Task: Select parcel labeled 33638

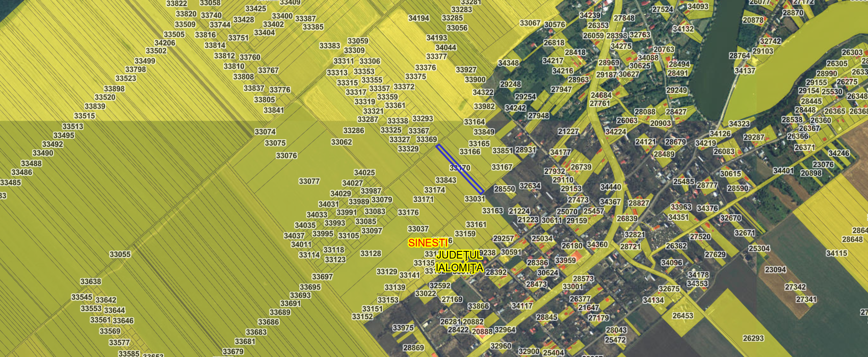Action: point(90,282)
